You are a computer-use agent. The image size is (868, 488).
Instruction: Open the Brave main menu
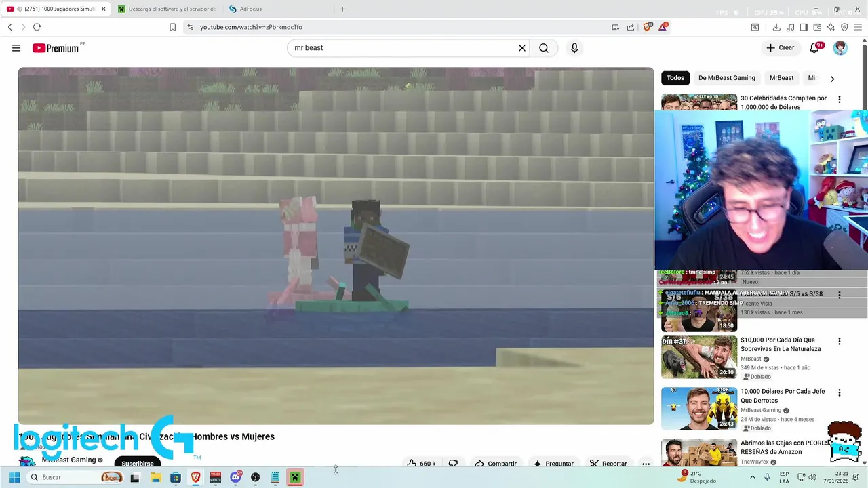(x=859, y=27)
